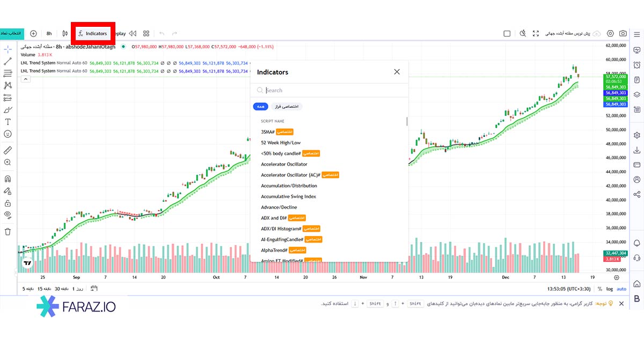Open chart settings with the gear icon
The image size is (644, 338).
pyautogui.click(x=610, y=33)
